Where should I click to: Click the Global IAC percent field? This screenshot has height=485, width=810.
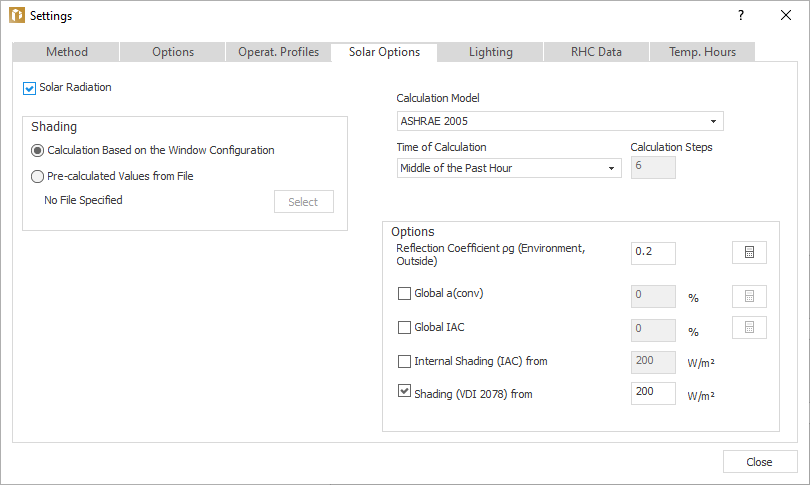coord(653,330)
